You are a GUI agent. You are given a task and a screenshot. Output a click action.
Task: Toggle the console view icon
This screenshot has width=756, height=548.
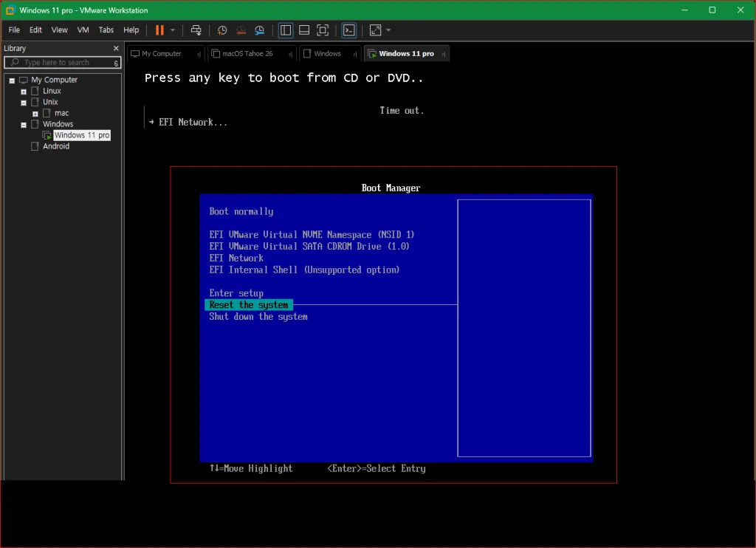[x=349, y=30]
